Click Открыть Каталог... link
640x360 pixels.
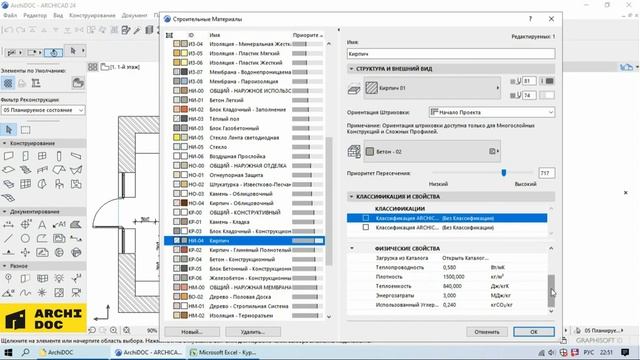click(x=465, y=258)
